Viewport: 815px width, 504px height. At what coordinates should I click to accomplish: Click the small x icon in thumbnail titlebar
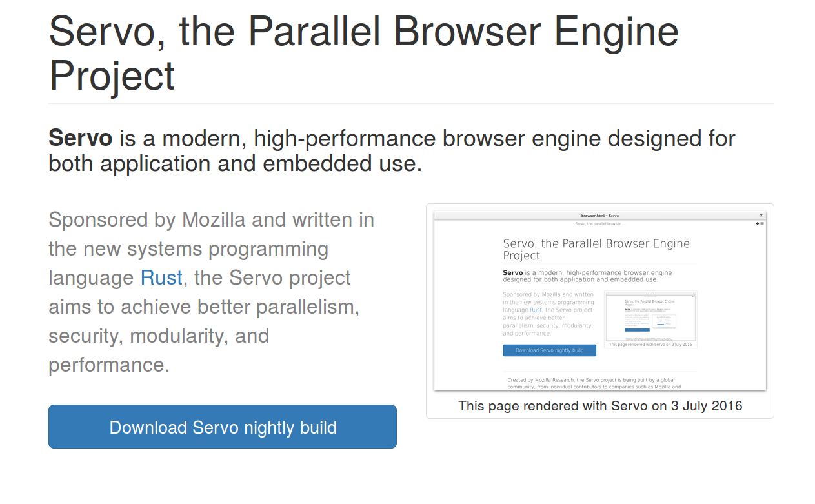(761, 216)
